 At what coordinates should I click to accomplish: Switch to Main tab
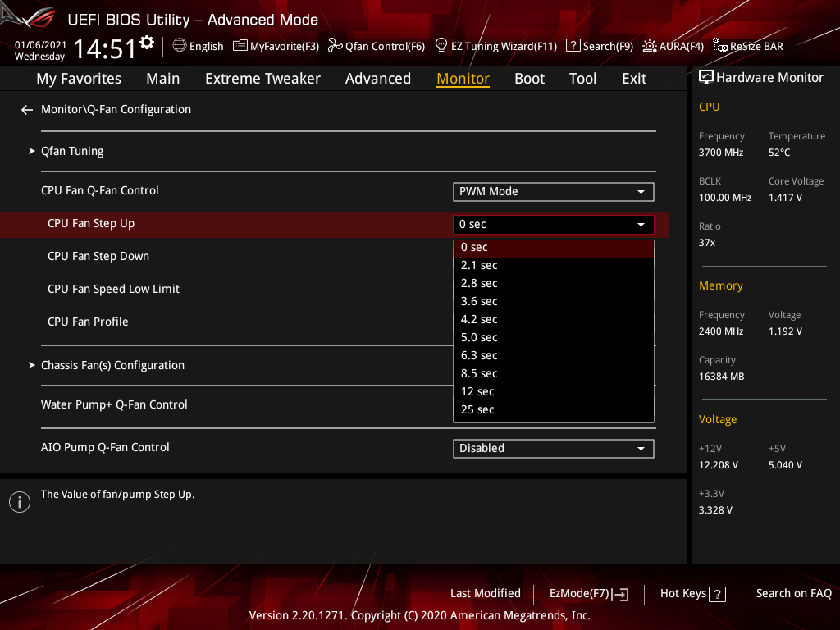coord(163,79)
